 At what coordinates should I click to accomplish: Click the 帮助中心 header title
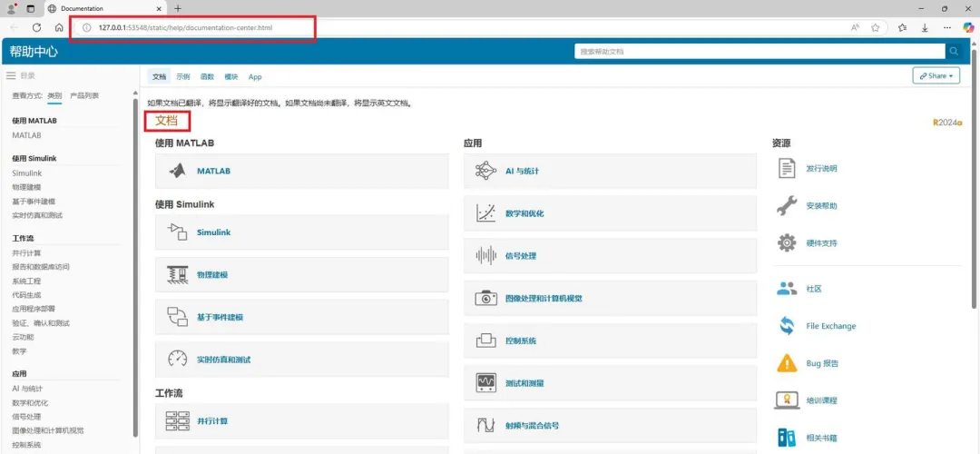coord(34,51)
